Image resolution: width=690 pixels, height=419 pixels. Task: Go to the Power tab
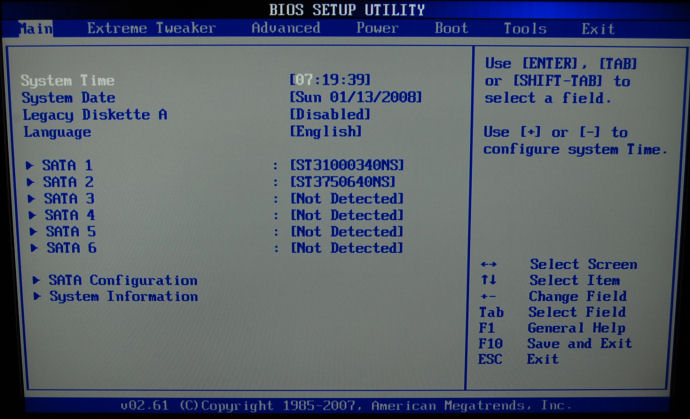click(x=377, y=28)
